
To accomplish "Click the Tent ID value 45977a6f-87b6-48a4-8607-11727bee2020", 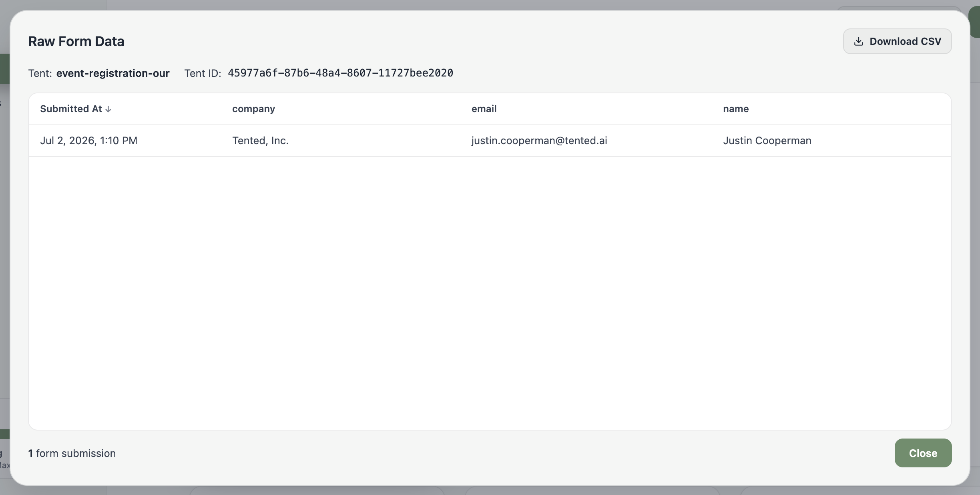I will pos(340,73).
